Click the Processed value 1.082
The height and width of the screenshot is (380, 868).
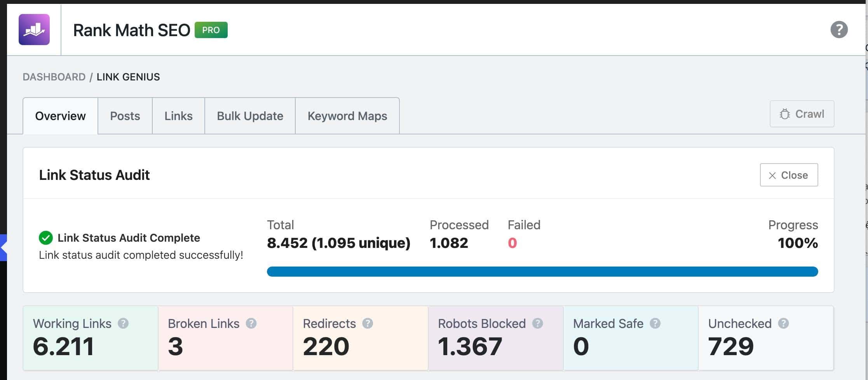(449, 243)
